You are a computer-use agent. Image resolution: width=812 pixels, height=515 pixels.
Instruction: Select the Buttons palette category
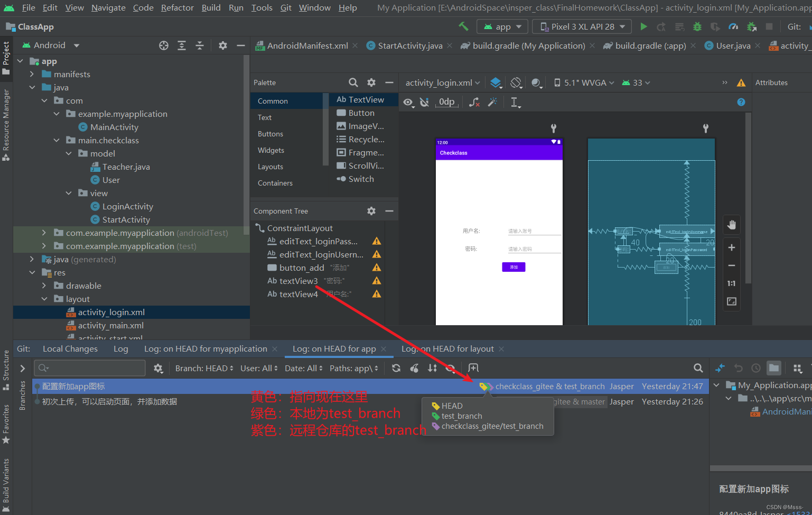click(x=270, y=134)
